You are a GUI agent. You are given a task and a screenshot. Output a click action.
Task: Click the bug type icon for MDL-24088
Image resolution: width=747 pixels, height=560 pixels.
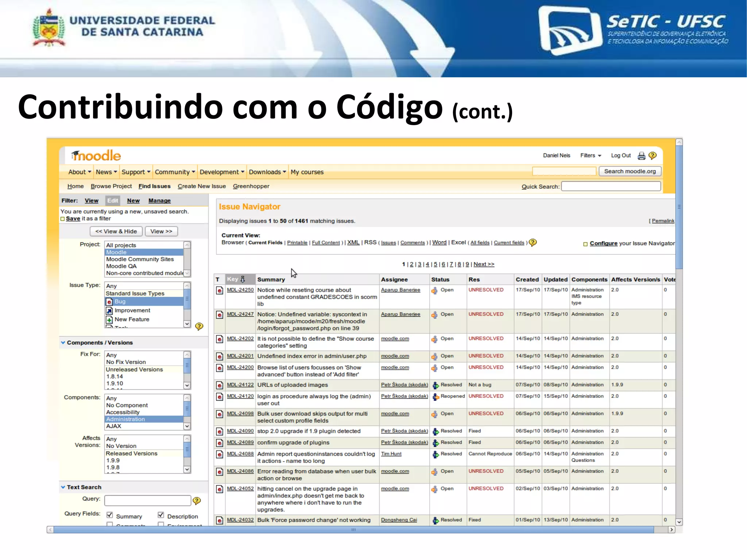click(220, 455)
